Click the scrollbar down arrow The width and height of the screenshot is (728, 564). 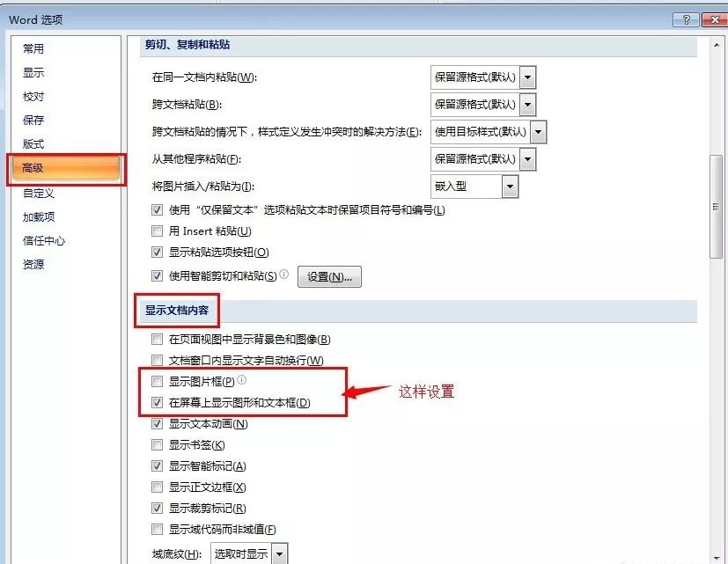coord(716,558)
